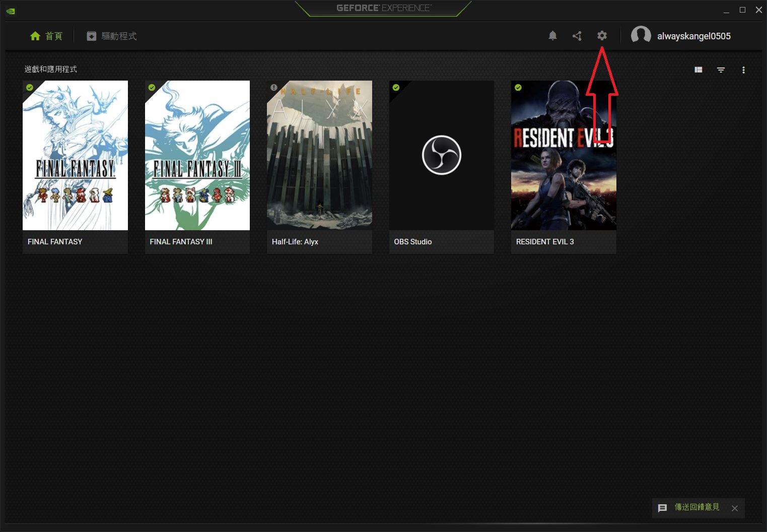The height and width of the screenshot is (532, 767).
Task: Click the OBS Studio application tile
Action: (441, 156)
